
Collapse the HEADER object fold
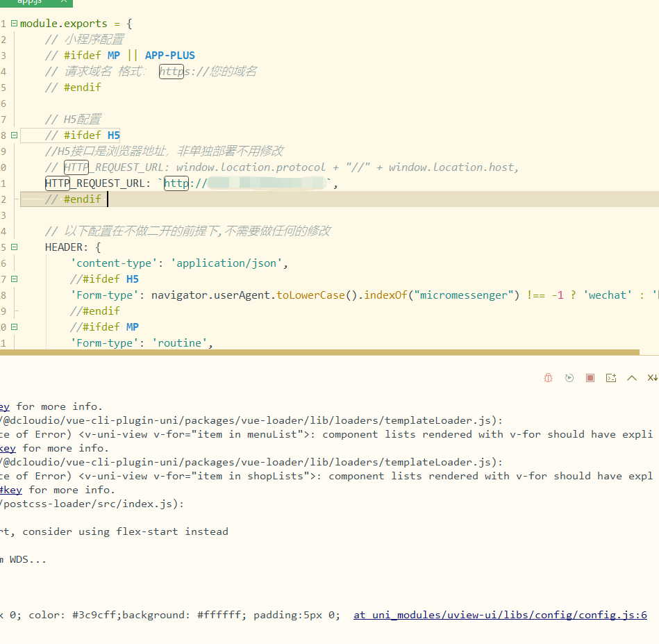pyautogui.click(x=15, y=247)
